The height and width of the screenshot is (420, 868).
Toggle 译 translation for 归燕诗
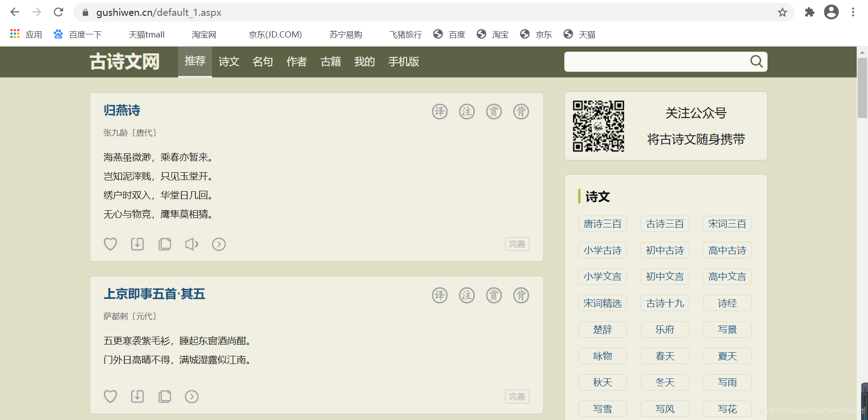click(x=440, y=112)
